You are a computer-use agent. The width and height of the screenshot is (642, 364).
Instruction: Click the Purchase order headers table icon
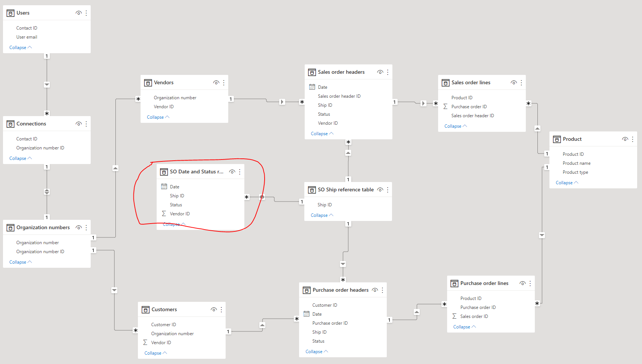pyautogui.click(x=307, y=290)
